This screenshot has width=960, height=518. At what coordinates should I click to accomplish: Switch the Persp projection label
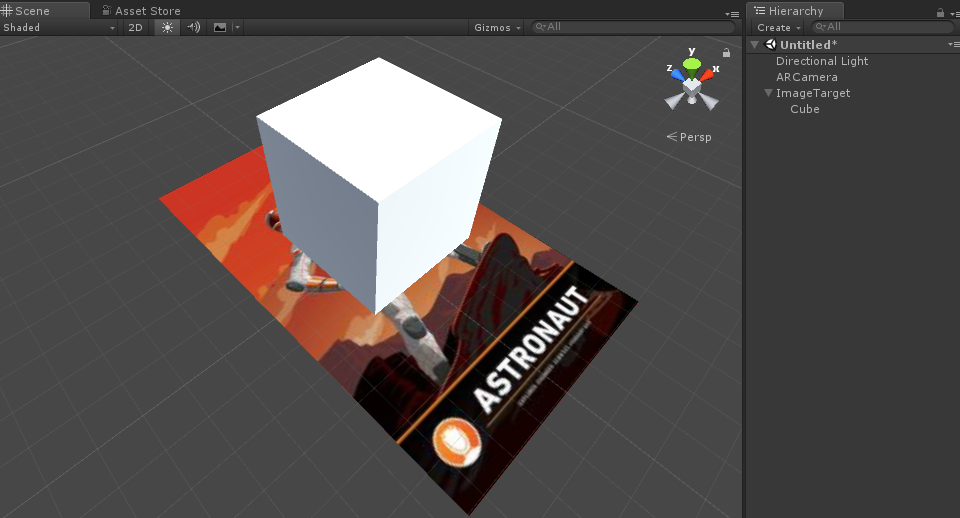(689, 137)
